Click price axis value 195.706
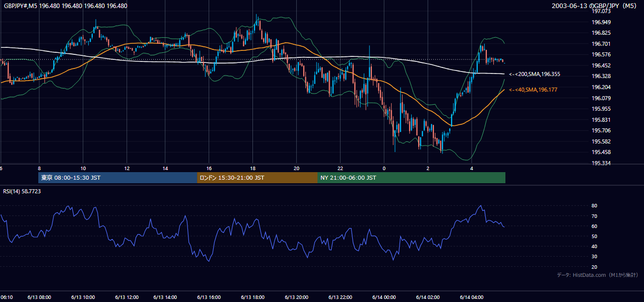The width and height of the screenshot is (644, 302). pos(602,130)
